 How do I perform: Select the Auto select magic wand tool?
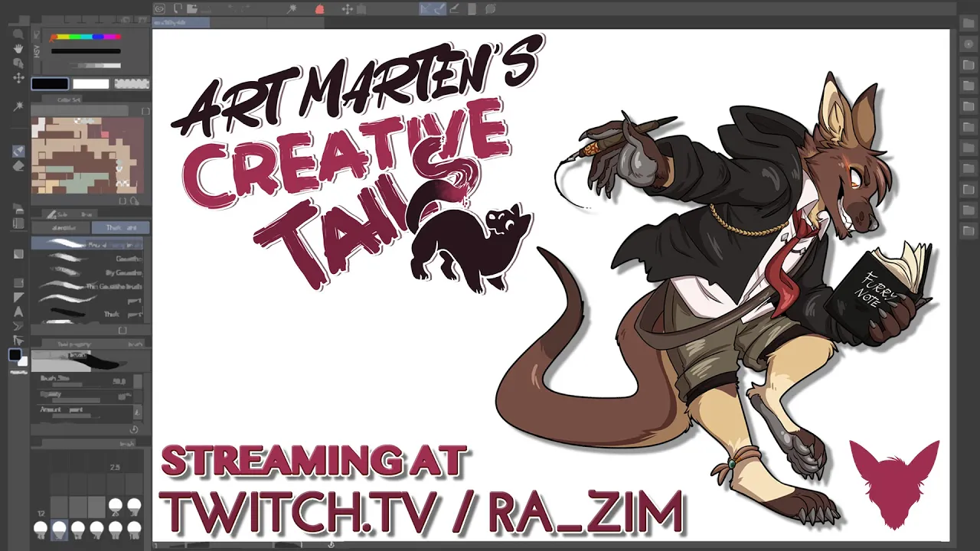(x=19, y=107)
